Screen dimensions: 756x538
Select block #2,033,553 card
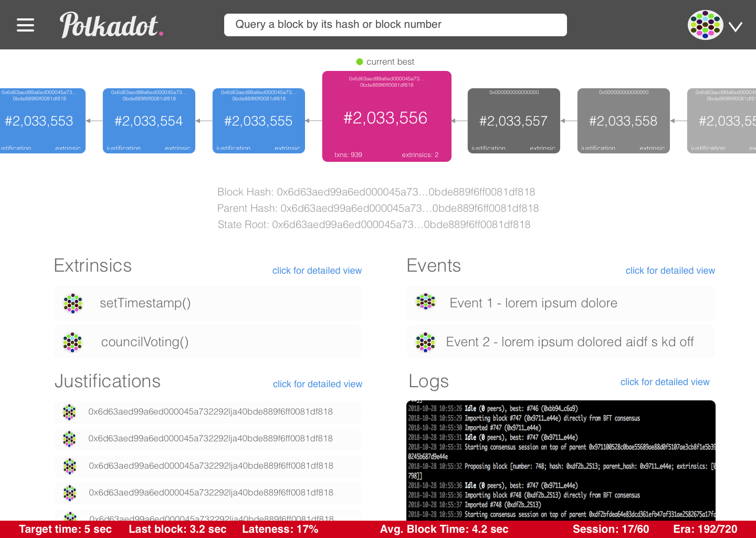coord(43,121)
